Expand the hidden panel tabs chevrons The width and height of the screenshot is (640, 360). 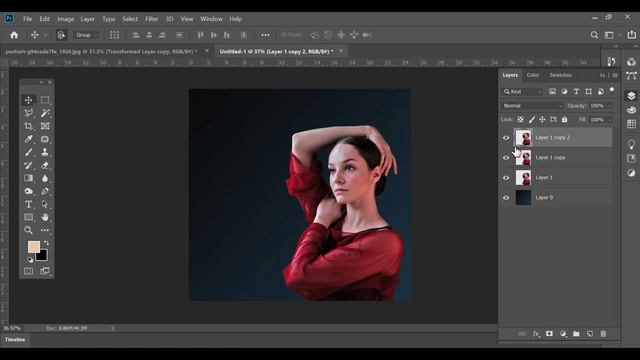coord(602,76)
